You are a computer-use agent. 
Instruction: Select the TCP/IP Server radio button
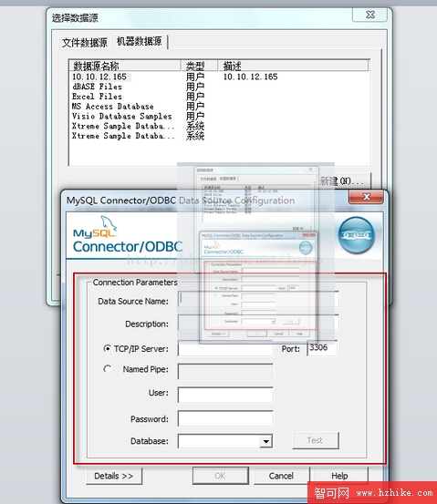click(x=108, y=348)
